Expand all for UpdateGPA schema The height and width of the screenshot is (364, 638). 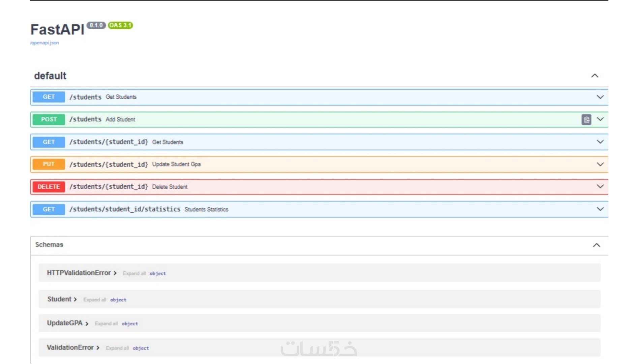106,324
